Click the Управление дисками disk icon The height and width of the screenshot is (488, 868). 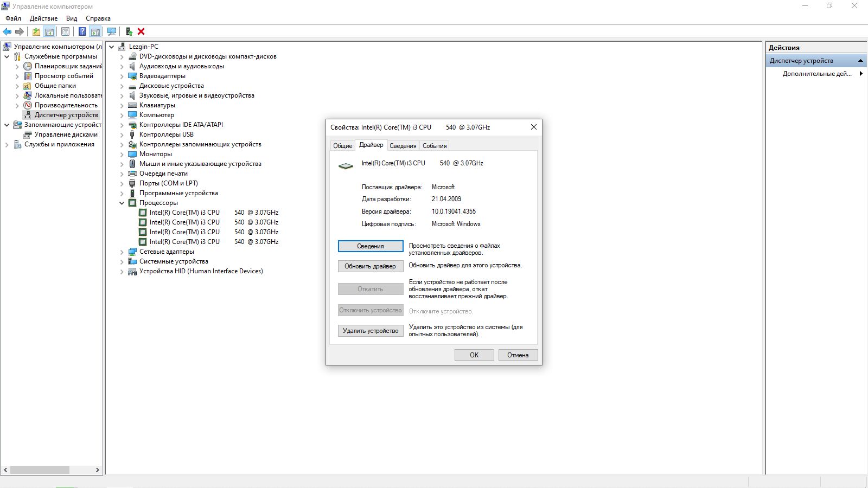28,134
